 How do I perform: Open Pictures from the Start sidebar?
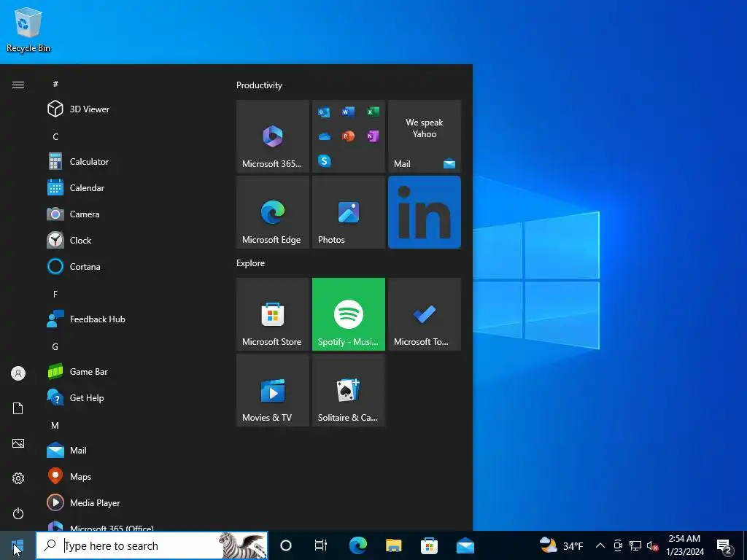[x=18, y=443]
